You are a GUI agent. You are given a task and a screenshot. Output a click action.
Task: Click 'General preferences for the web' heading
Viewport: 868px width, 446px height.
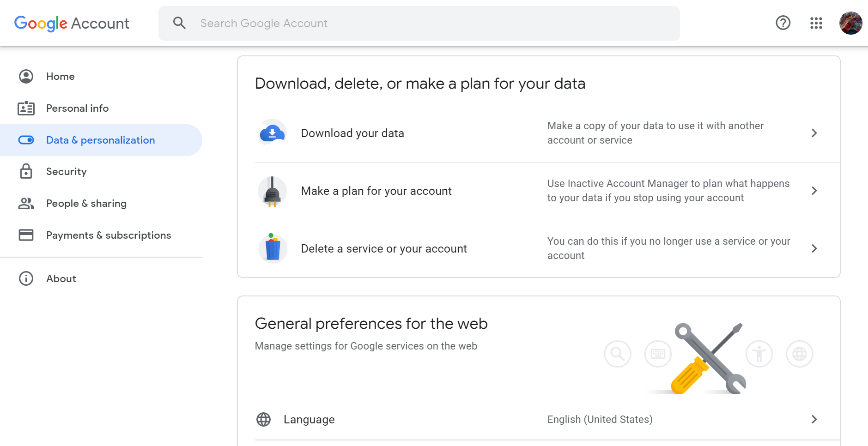(x=371, y=324)
